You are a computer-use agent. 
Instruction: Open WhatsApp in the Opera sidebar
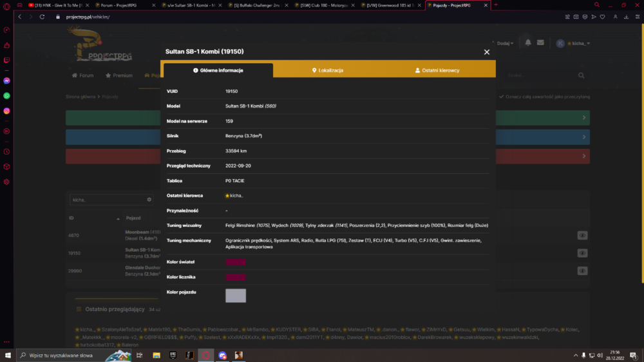(6, 96)
